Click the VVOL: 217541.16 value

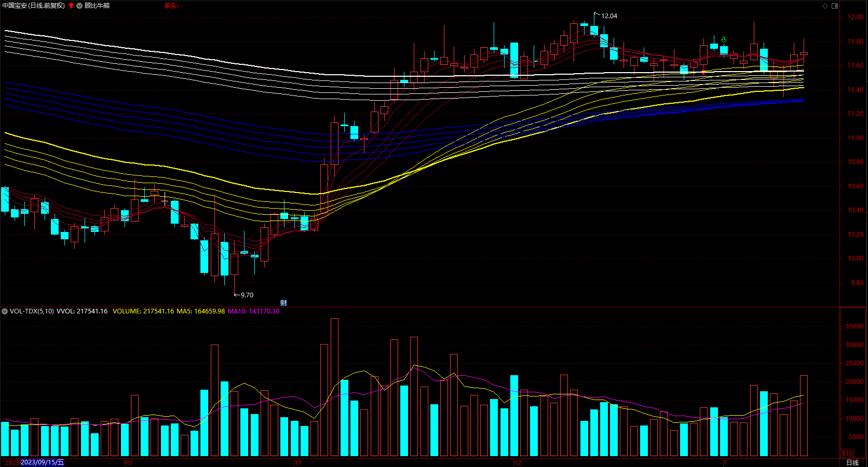click(x=82, y=311)
